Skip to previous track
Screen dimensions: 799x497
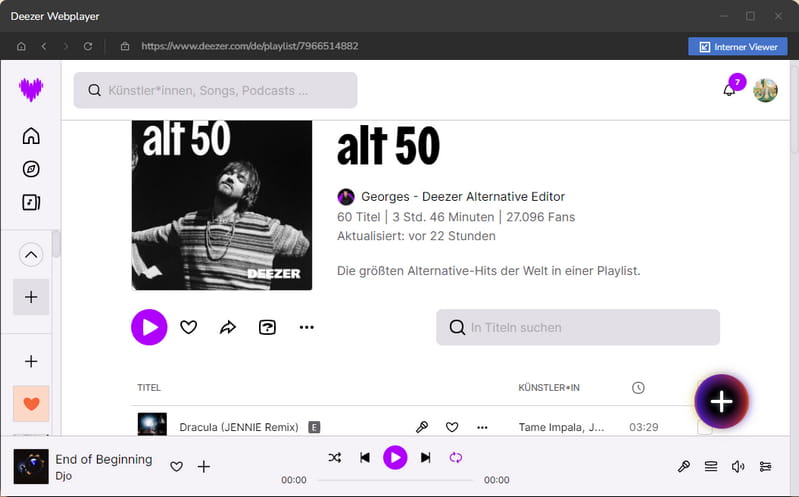[x=365, y=458]
